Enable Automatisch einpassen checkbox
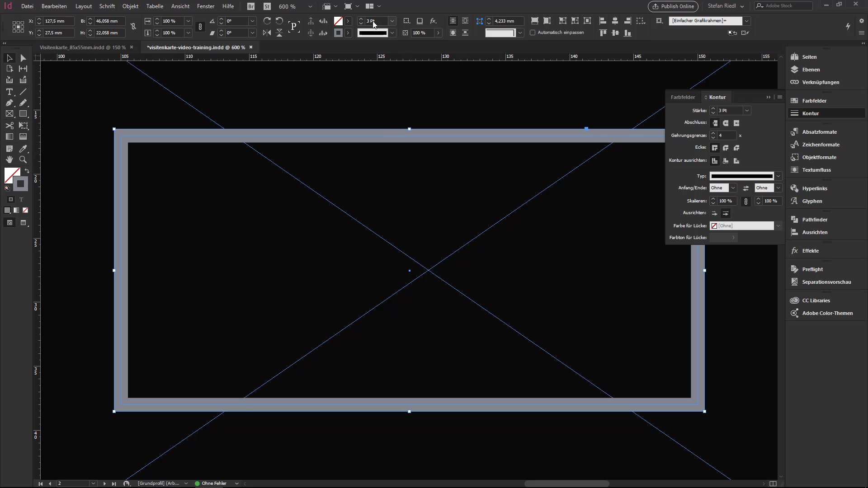Viewport: 868px width, 488px height. tap(533, 33)
